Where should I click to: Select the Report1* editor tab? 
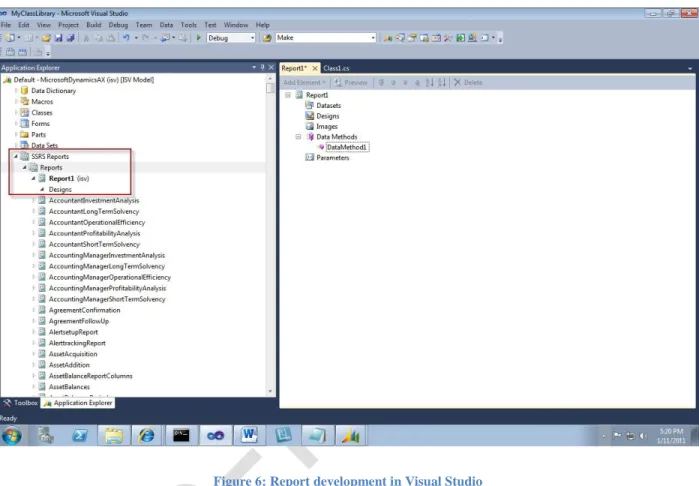pyautogui.click(x=294, y=68)
